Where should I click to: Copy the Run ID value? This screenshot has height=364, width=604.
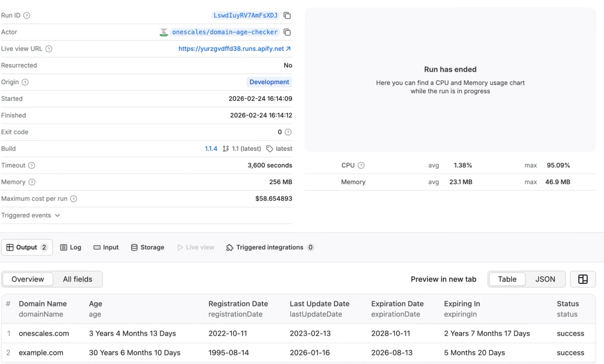pos(287,16)
